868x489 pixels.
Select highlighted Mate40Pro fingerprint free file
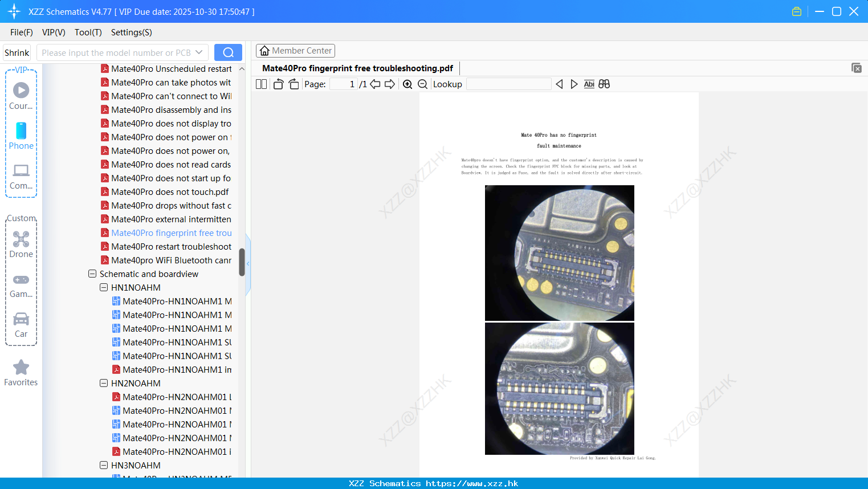coord(166,233)
